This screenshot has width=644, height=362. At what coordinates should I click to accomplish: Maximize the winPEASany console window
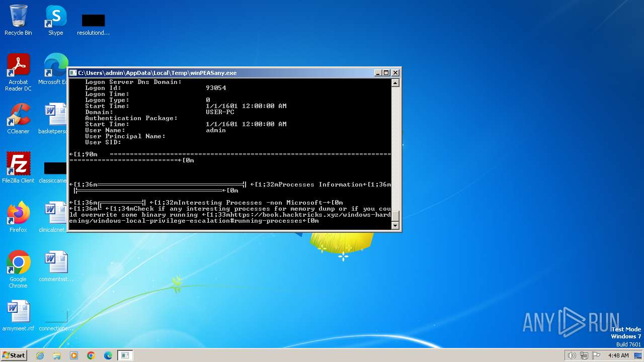tap(386, 73)
